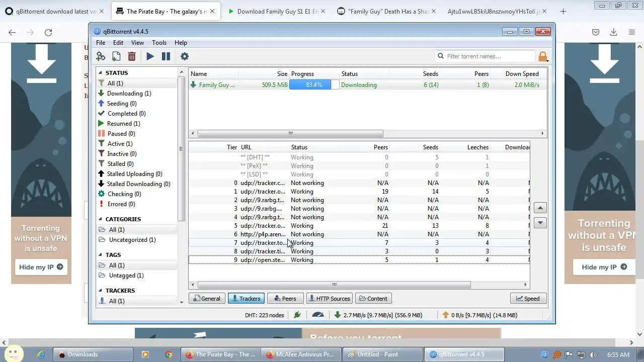Open the View menu
Image resolution: width=644 pixels, height=362 pixels.
[x=137, y=43]
